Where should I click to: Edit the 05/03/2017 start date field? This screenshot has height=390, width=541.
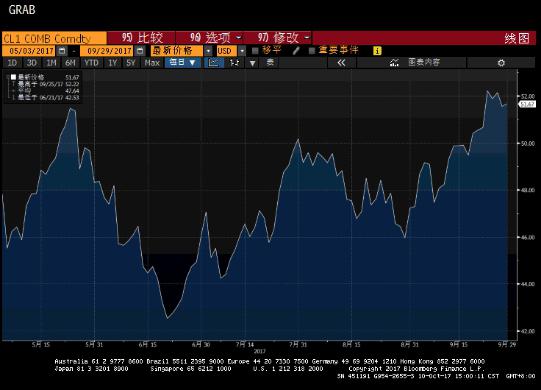click(x=29, y=51)
